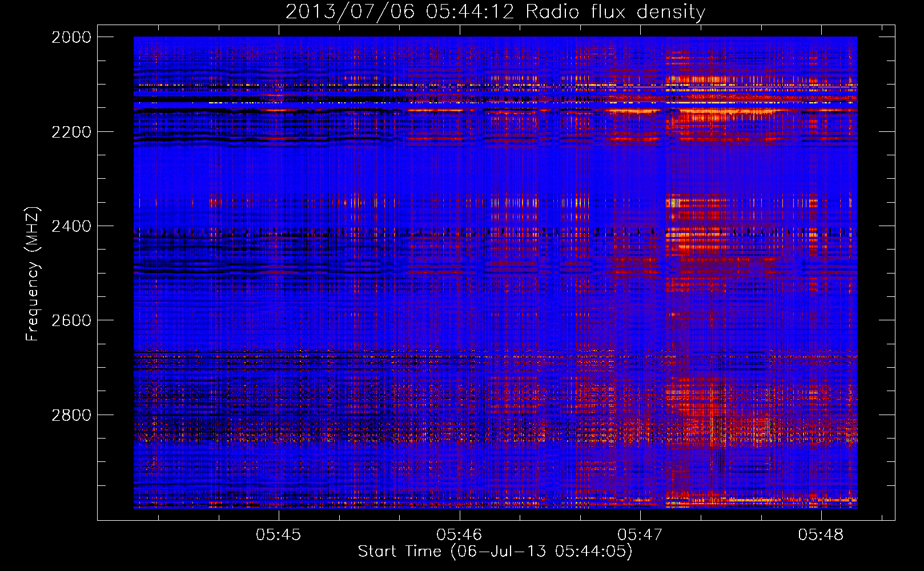Screen dimensions: 924x571
Task: Click the 2800 frequency tick label
Action: click(71, 415)
